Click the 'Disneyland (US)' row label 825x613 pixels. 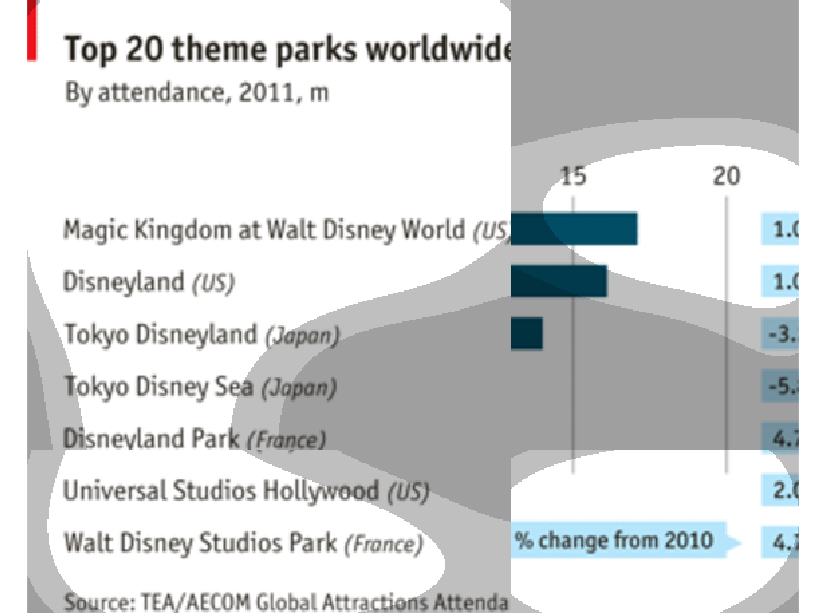(x=149, y=283)
